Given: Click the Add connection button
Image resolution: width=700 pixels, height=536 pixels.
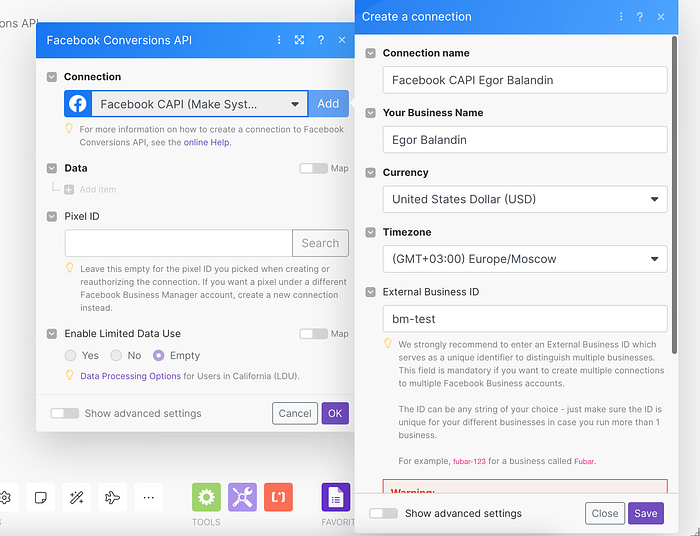Looking at the screenshot, I should coord(328,104).
